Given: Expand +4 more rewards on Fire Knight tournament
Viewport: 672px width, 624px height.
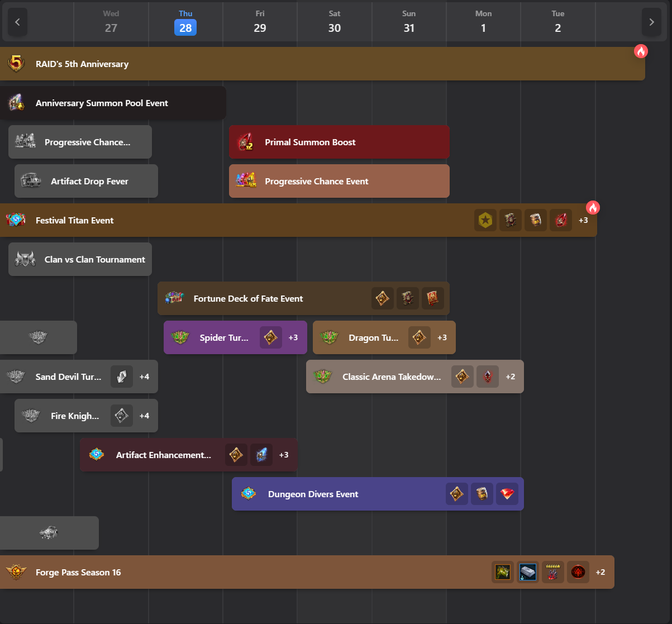Looking at the screenshot, I should [x=144, y=416].
